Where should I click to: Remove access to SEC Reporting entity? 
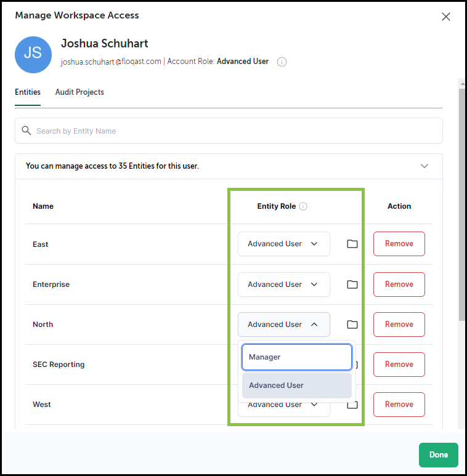[x=399, y=365]
